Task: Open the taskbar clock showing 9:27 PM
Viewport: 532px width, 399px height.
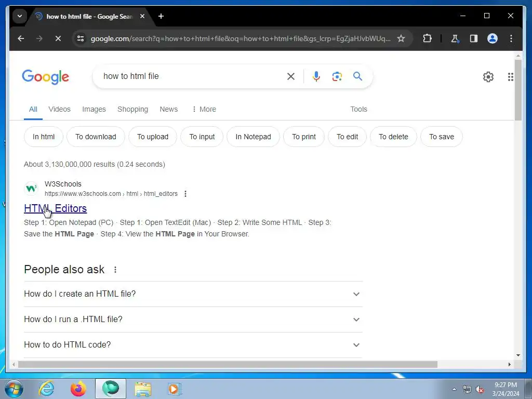Action: (x=506, y=389)
